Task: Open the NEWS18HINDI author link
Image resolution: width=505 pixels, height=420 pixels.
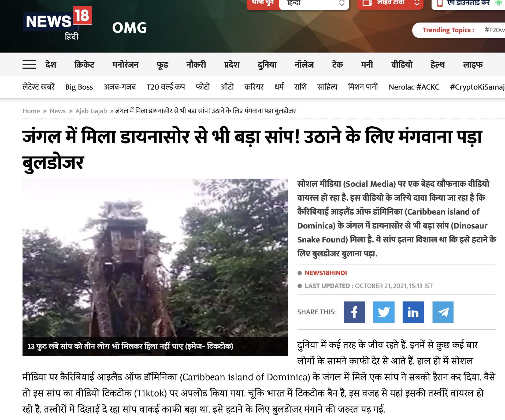Action: (326, 273)
